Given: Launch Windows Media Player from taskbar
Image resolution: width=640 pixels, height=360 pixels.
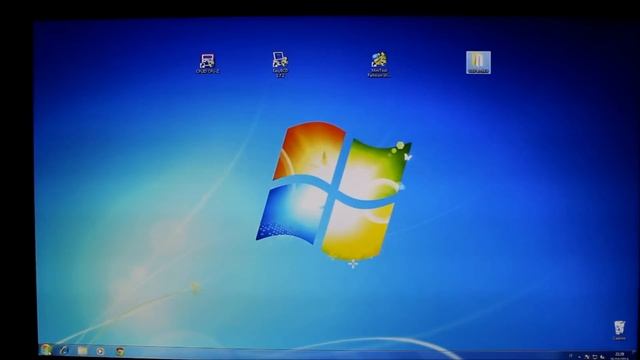Looking at the screenshot, I should coord(100,351).
